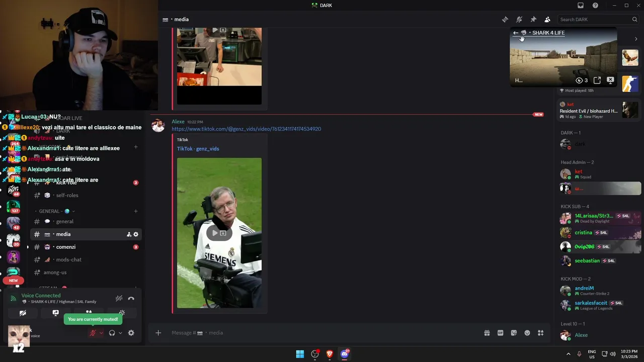The width and height of the screenshot is (644, 362).
Task: Open member seebastian profile
Action: [599, 261]
